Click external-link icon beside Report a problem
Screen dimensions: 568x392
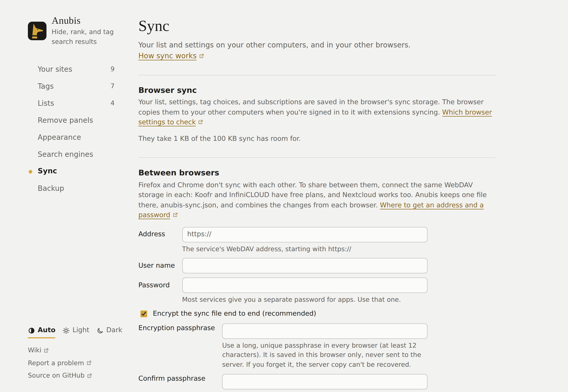coord(89,363)
